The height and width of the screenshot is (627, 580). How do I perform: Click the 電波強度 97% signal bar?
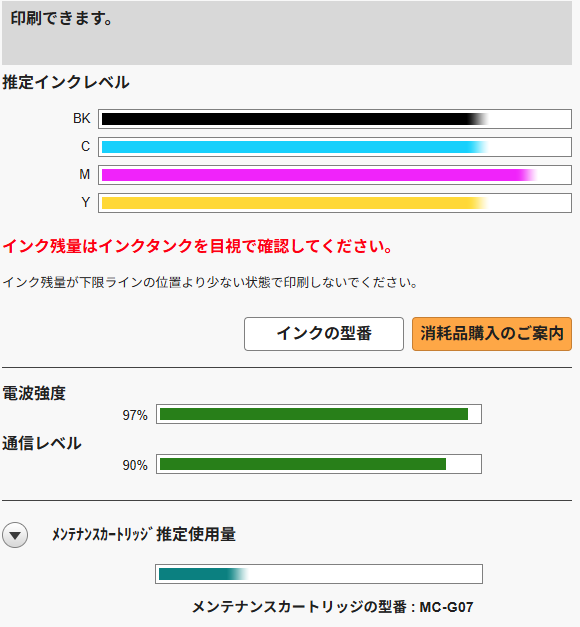point(319,414)
